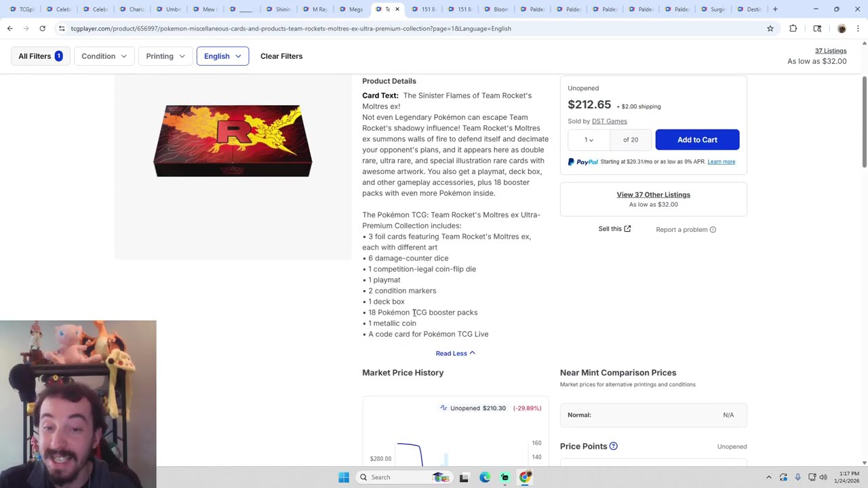Expand the English language filter dropdown
This screenshot has width=868, height=488.
(222, 56)
